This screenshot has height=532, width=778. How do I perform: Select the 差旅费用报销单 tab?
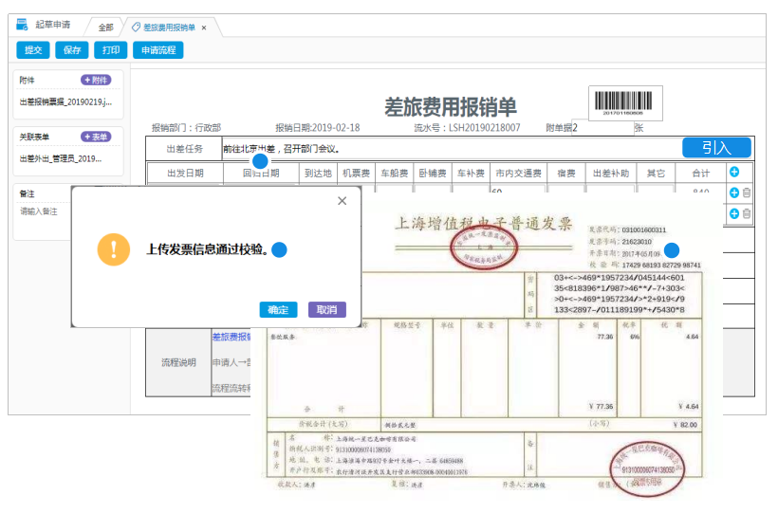(169, 28)
